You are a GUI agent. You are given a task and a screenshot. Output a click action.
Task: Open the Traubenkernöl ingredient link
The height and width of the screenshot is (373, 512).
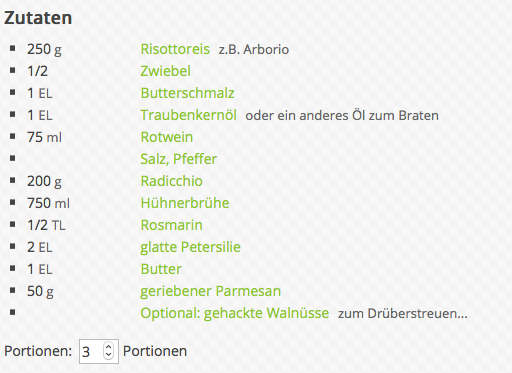188,115
